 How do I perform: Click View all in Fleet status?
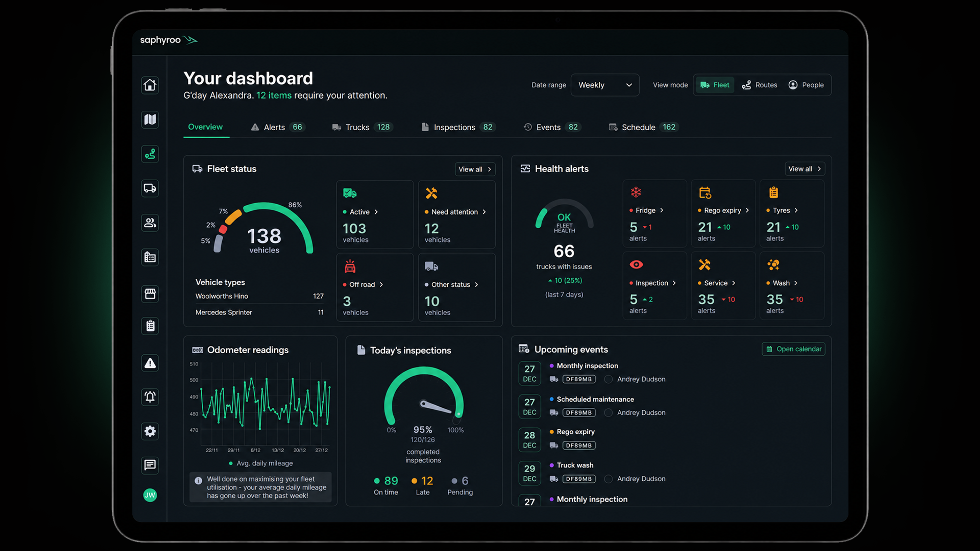click(475, 169)
